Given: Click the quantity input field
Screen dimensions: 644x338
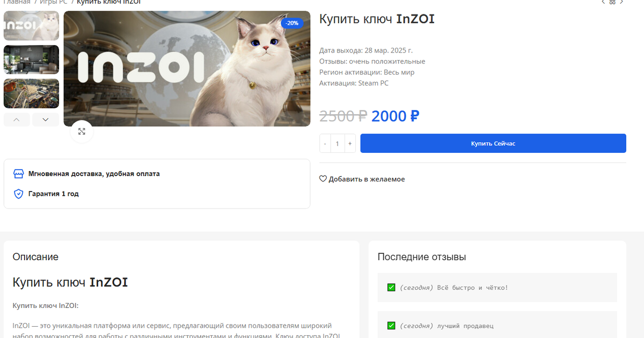Looking at the screenshot, I should click(338, 144).
